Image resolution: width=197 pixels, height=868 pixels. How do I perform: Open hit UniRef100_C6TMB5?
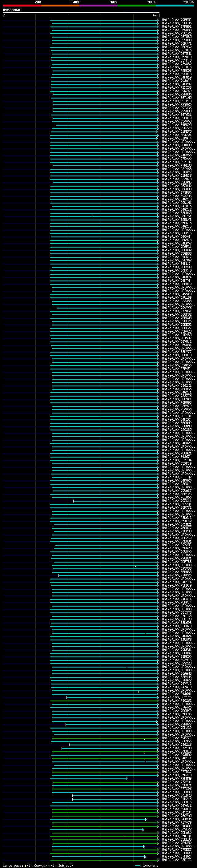tap(177, 37)
